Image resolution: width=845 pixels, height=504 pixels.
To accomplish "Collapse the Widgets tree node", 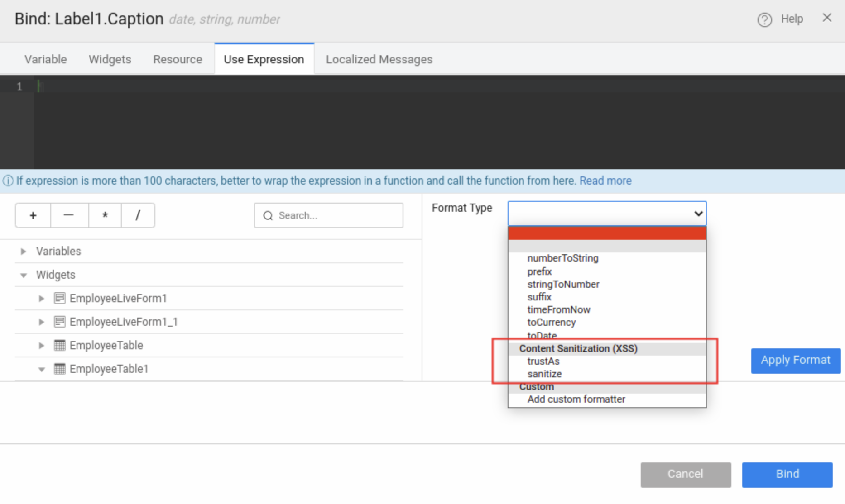I will (x=23, y=275).
